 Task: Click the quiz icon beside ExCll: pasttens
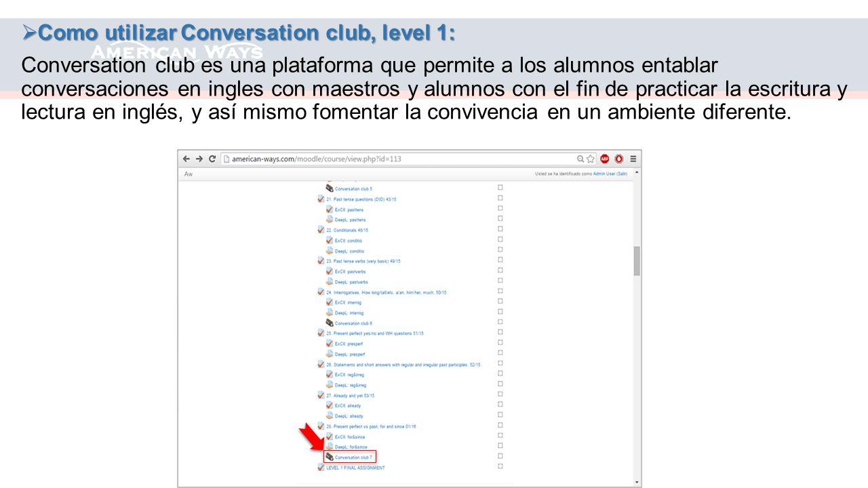[330, 209]
